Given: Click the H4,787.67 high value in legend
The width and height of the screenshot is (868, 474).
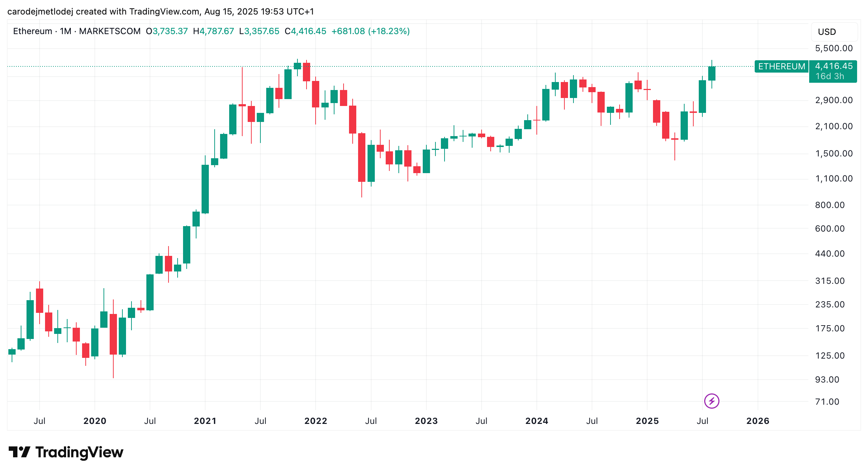Looking at the screenshot, I should coord(214,31).
